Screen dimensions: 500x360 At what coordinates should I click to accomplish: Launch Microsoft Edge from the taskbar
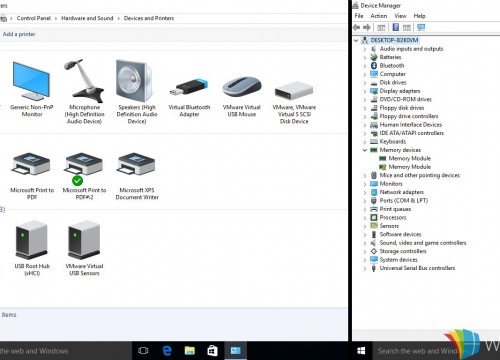(x=167, y=351)
